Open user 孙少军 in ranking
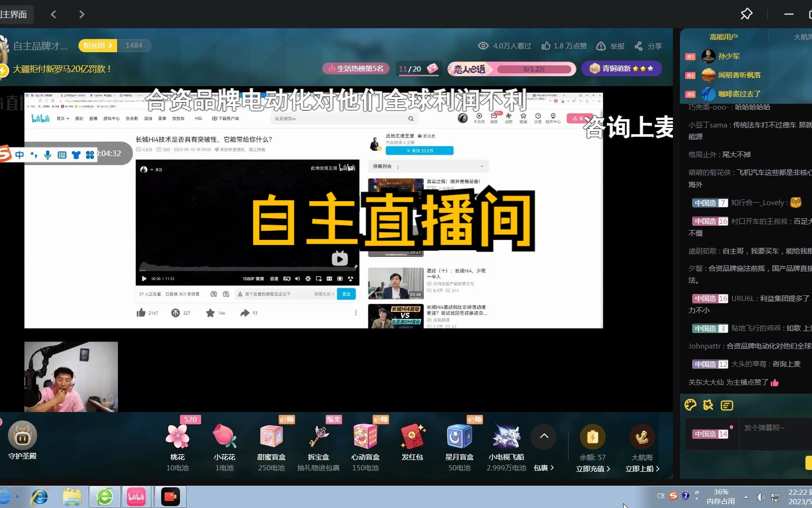812x508 pixels. pyautogui.click(x=729, y=56)
